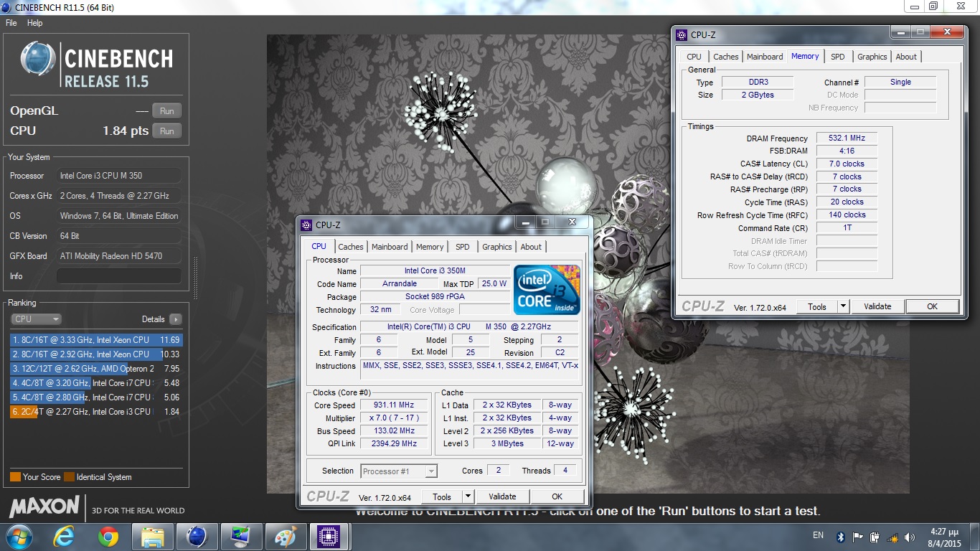Click the volume speaker tray icon
Image resolution: width=980 pixels, height=551 pixels.
coord(910,537)
